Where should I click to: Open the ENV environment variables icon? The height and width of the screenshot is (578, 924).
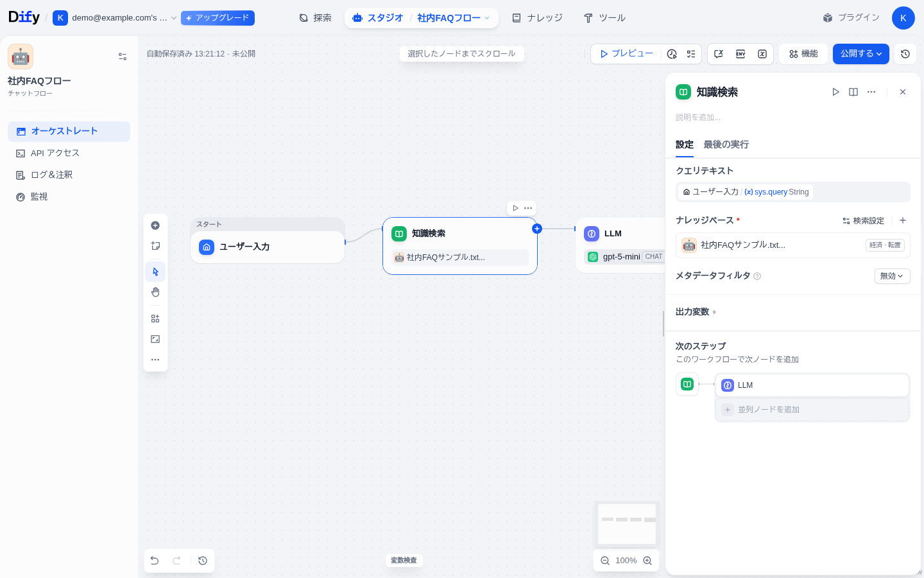coord(740,54)
